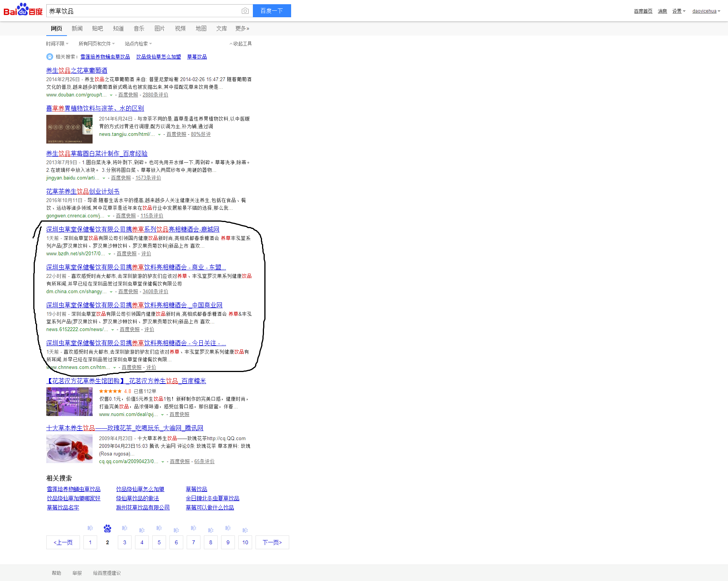
Task: Open 举报 footer link
Action: (x=77, y=573)
